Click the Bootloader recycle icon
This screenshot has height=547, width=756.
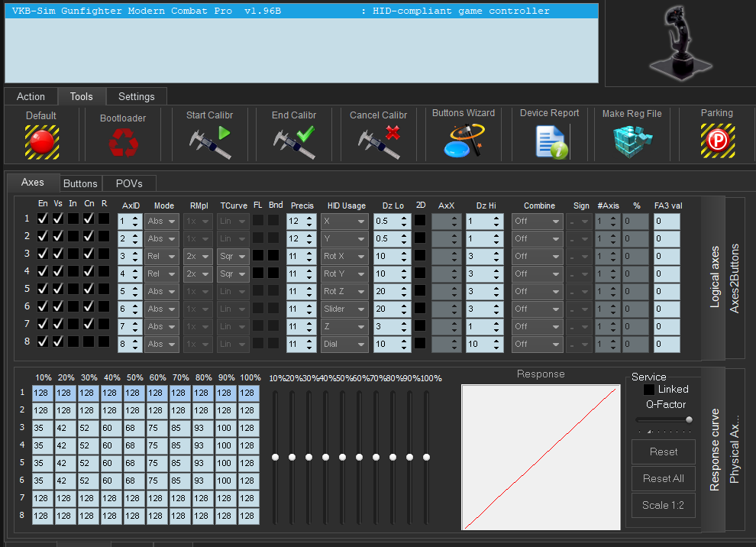click(122, 142)
